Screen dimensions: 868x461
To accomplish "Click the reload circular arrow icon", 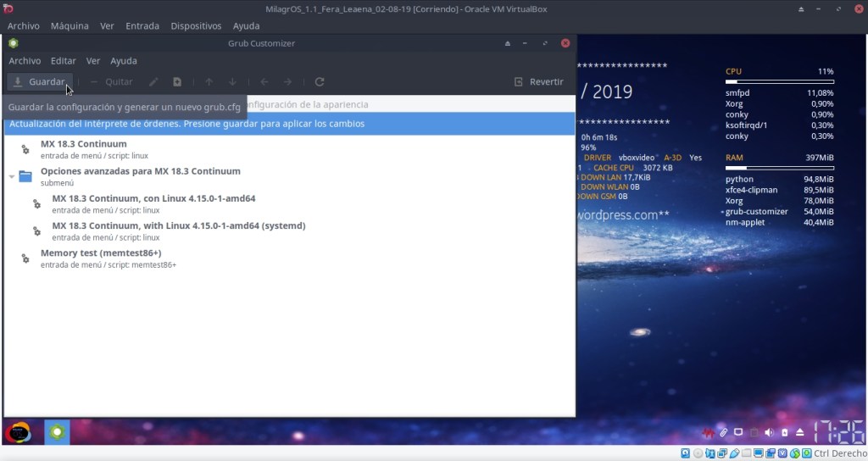I will point(320,82).
